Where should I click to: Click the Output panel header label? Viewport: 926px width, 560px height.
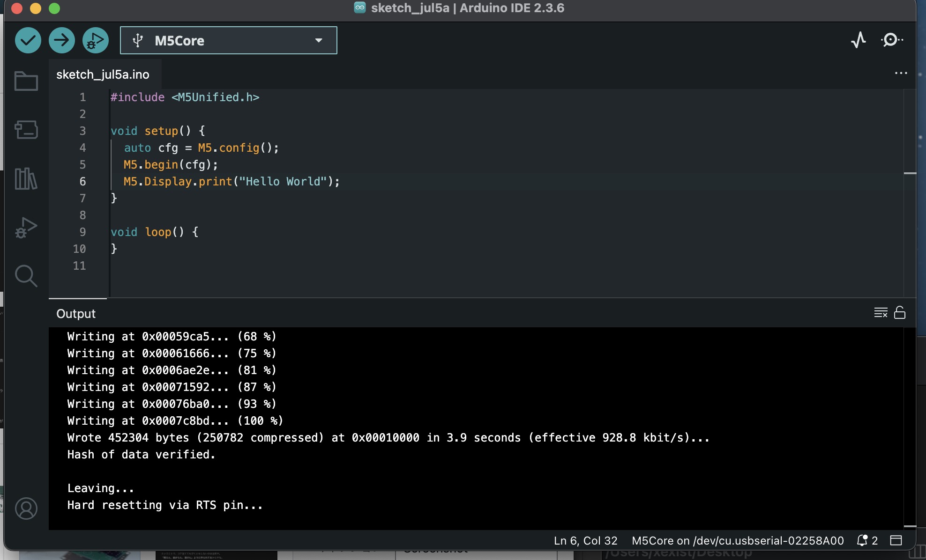pos(76,314)
